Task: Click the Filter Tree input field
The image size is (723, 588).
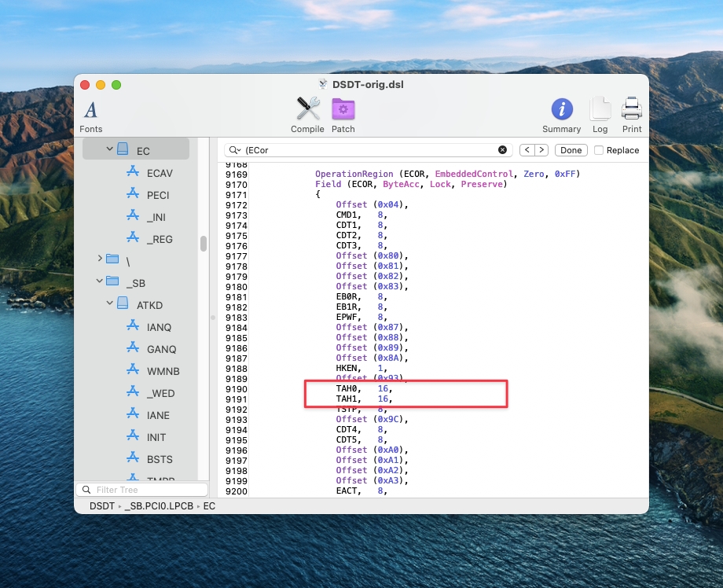Action: pos(141,490)
